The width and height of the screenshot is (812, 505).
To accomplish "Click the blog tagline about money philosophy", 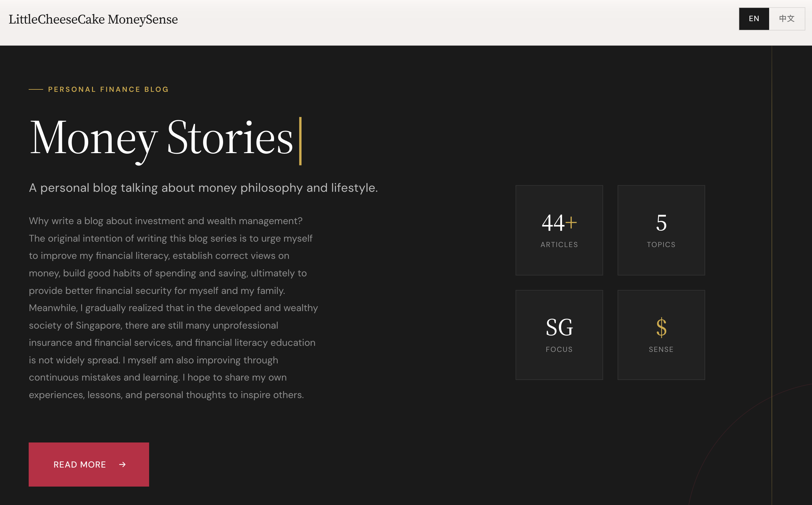I will pyautogui.click(x=203, y=188).
